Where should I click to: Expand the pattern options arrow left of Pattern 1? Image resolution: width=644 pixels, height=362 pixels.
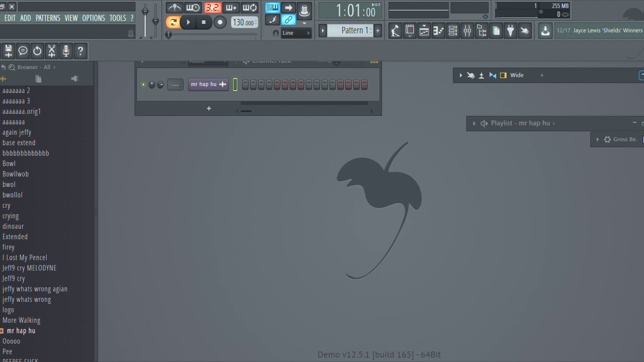323,31
